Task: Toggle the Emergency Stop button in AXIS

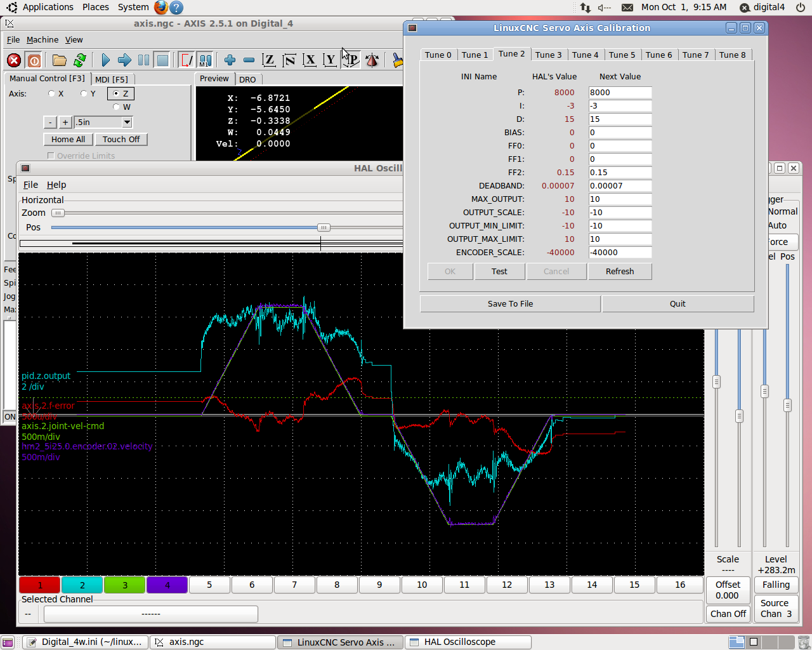Action: pos(14,60)
